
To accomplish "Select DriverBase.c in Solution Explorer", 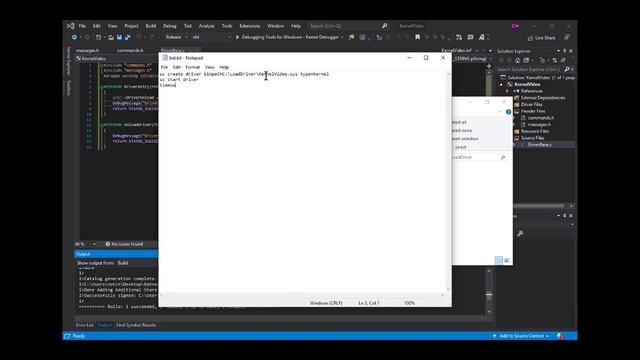I will click(539, 144).
